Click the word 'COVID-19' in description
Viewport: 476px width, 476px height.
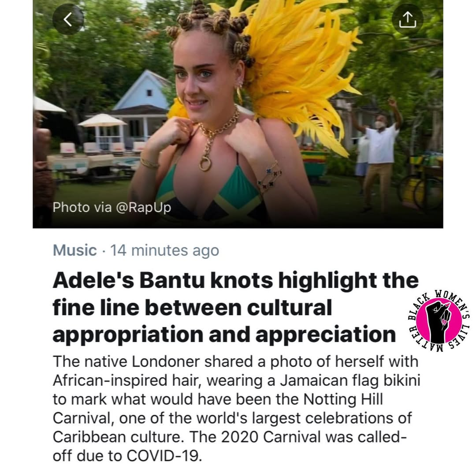[x=164, y=456]
